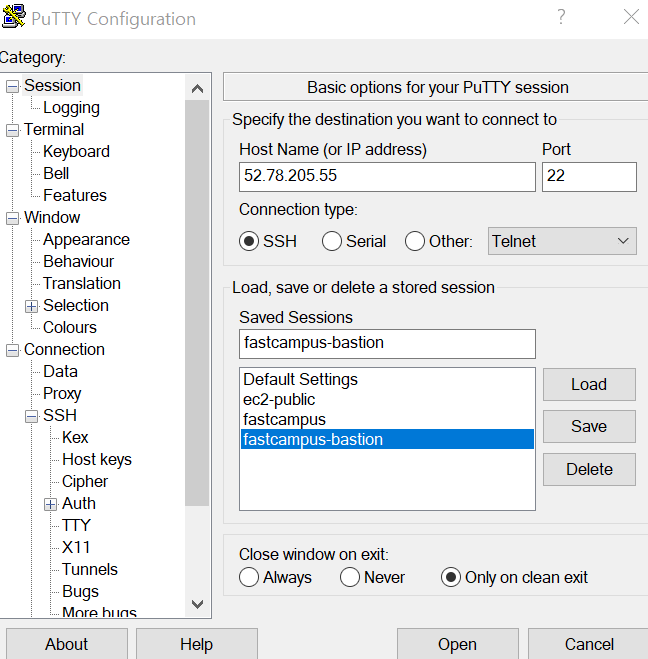This screenshot has width=648, height=659.
Task: Open the Translation category
Action: coord(82,283)
